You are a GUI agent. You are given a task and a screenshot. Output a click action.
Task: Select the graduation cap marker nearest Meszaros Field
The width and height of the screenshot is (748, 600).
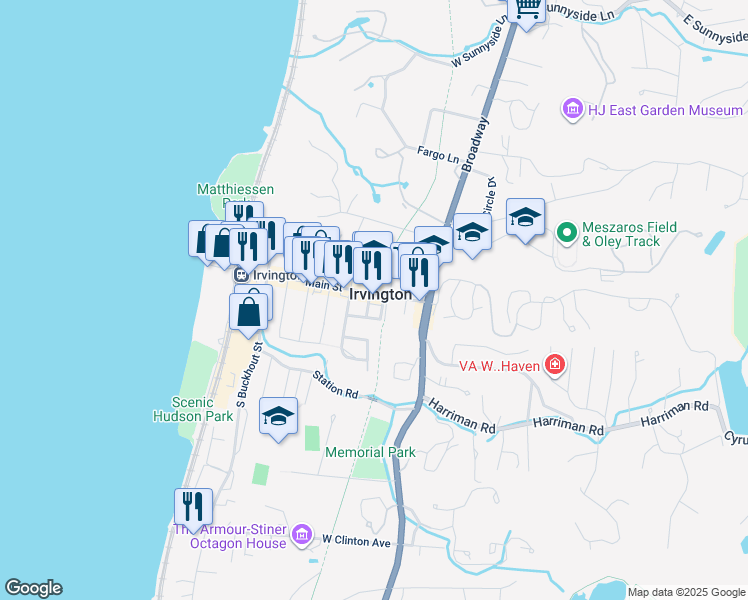(525, 217)
